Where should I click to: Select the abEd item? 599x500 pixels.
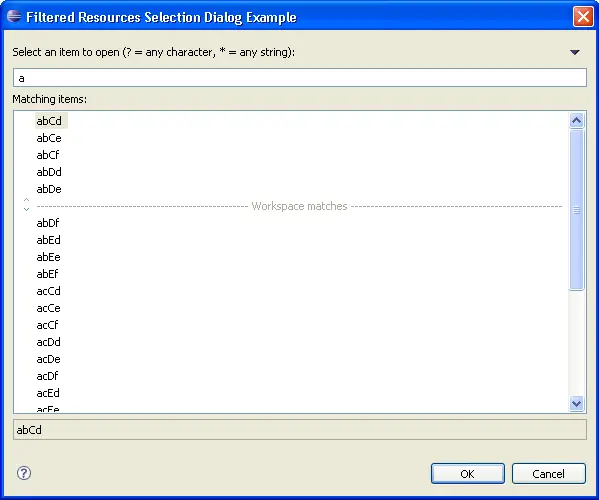[x=49, y=240]
